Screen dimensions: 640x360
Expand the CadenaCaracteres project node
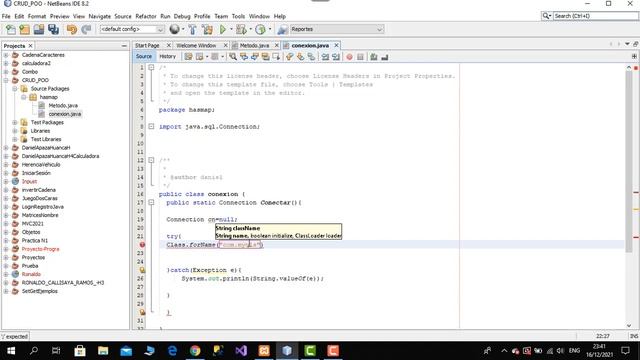pyautogui.click(x=6, y=55)
